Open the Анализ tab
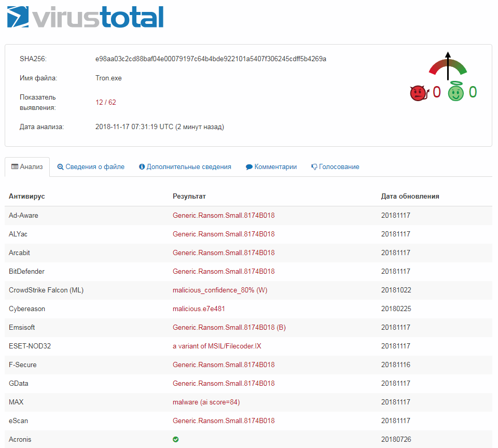The height and width of the screenshot is (448, 498). 27,166
